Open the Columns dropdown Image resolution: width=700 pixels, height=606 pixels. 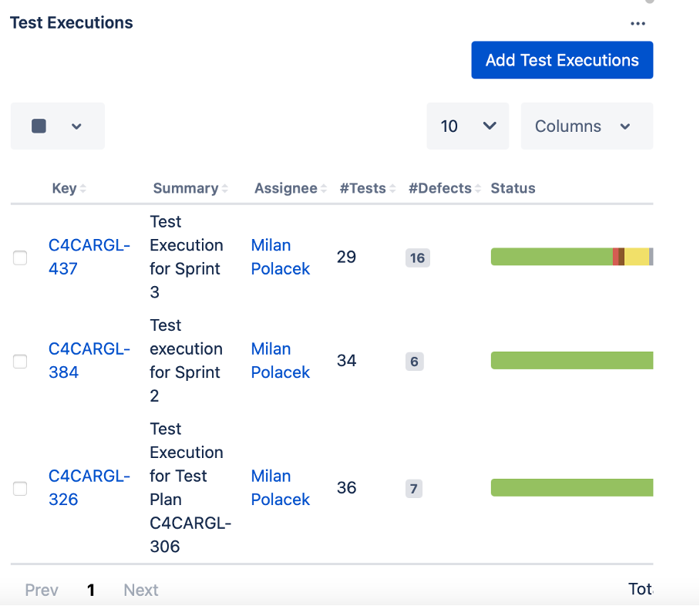586,126
